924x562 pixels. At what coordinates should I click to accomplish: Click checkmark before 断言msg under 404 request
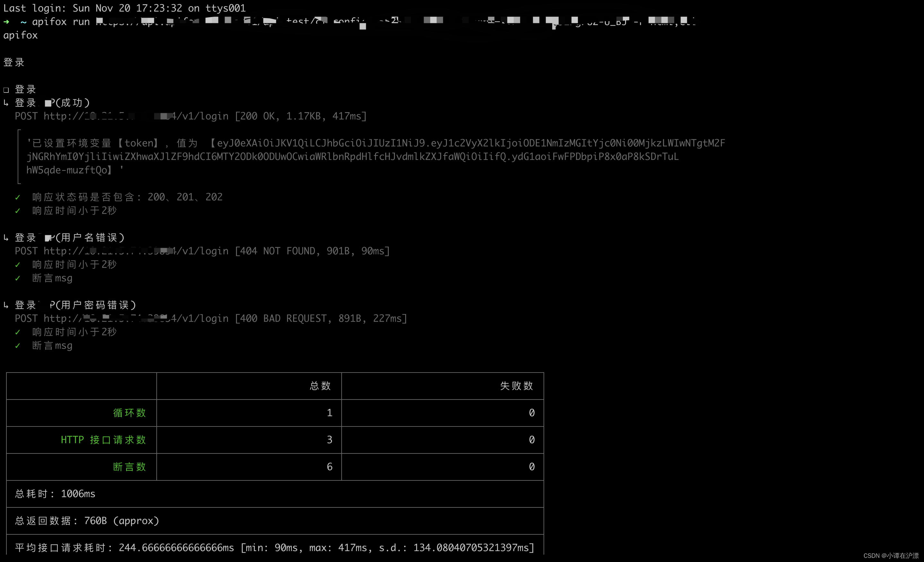(18, 278)
